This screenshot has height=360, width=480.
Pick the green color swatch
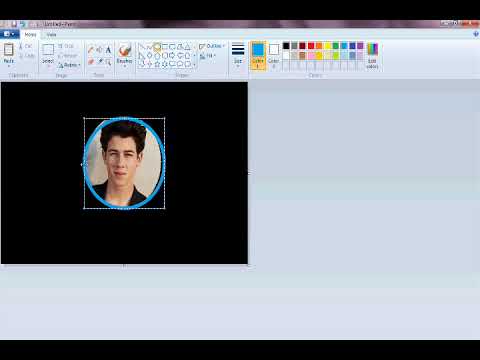click(336, 46)
